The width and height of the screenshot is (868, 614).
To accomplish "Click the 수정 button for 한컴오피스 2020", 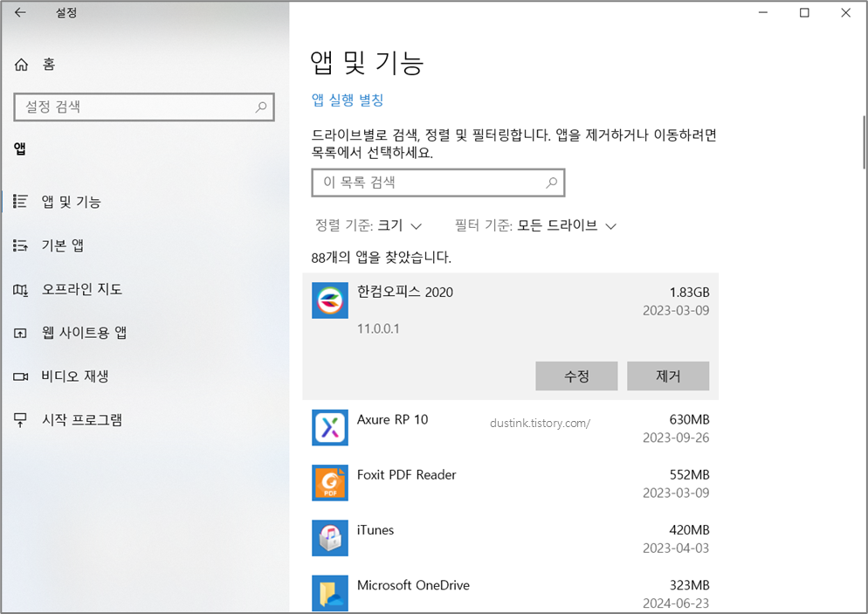I will pos(576,376).
